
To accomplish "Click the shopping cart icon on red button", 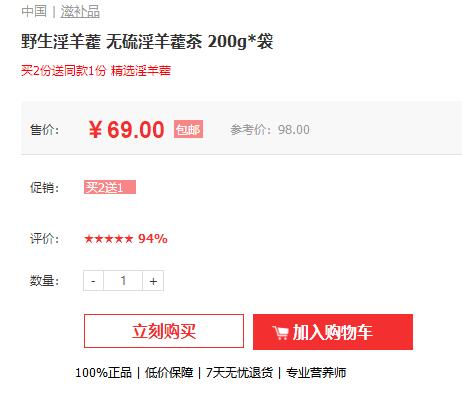I will [x=280, y=333].
